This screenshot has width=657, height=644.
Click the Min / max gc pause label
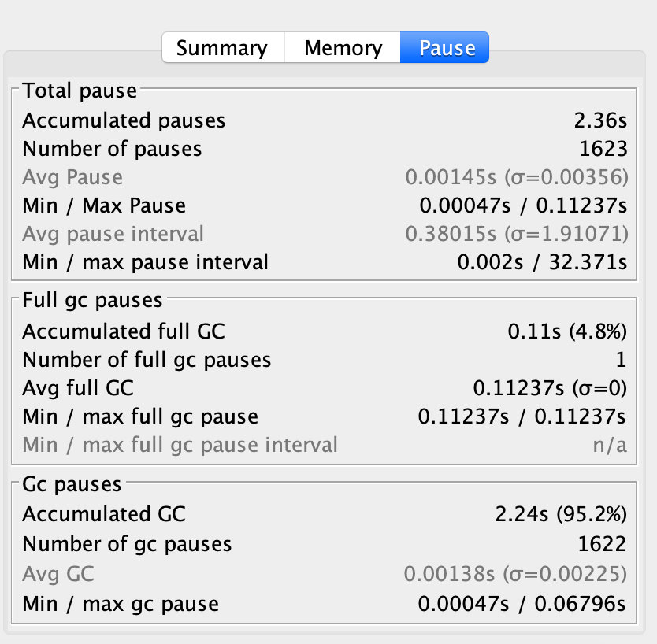(x=121, y=604)
